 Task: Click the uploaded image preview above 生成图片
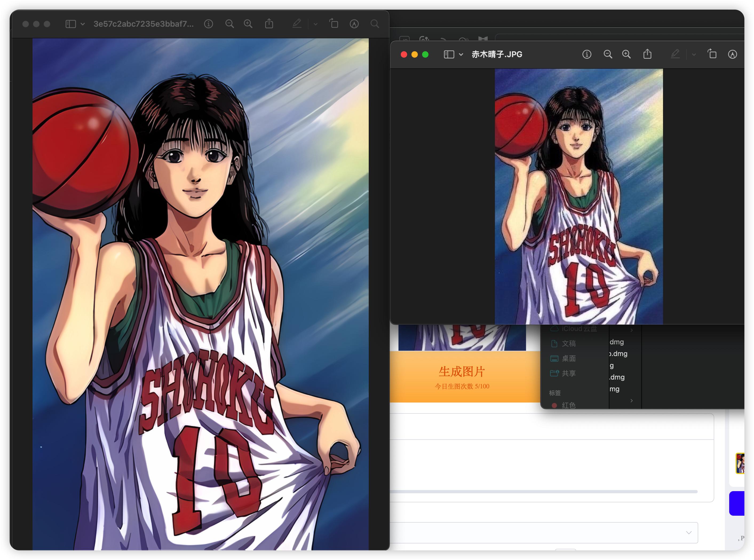point(462,338)
